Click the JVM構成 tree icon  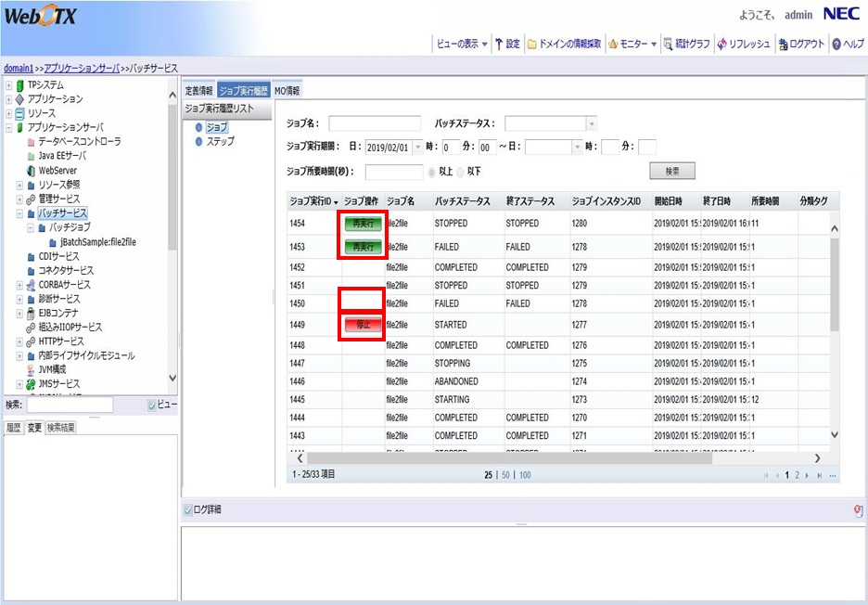click(x=31, y=369)
